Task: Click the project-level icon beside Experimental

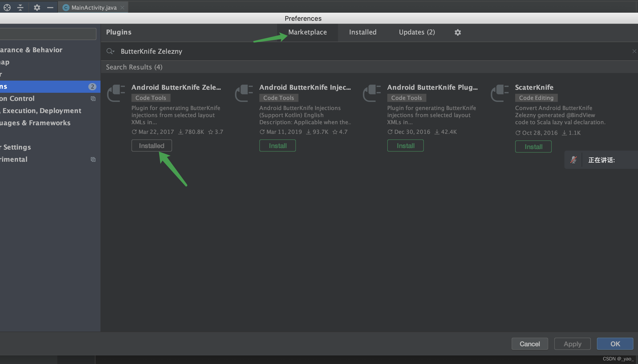Action: tap(93, 159)
